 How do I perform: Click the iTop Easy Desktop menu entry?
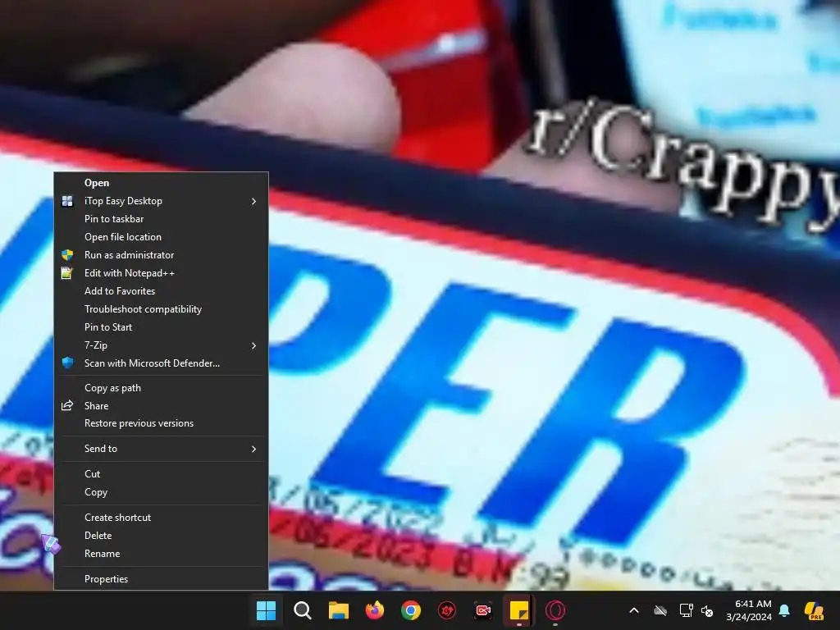161,201
